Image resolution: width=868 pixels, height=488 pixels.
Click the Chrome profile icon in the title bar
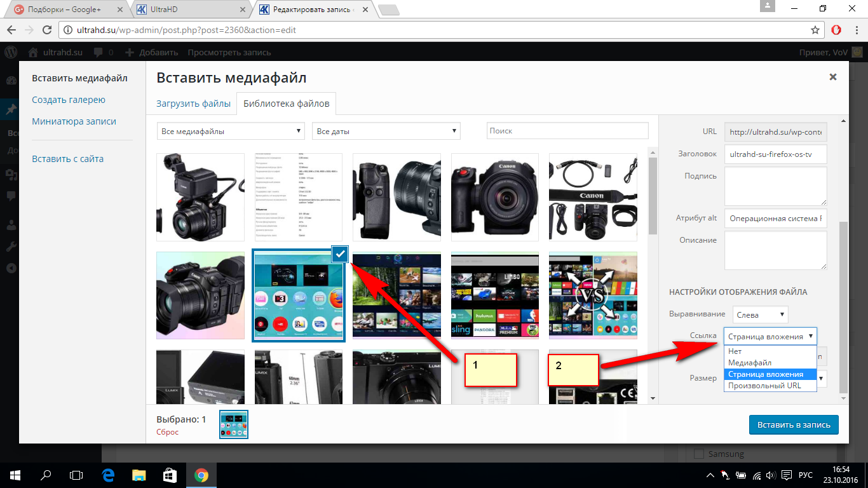(x=768, y=7)
